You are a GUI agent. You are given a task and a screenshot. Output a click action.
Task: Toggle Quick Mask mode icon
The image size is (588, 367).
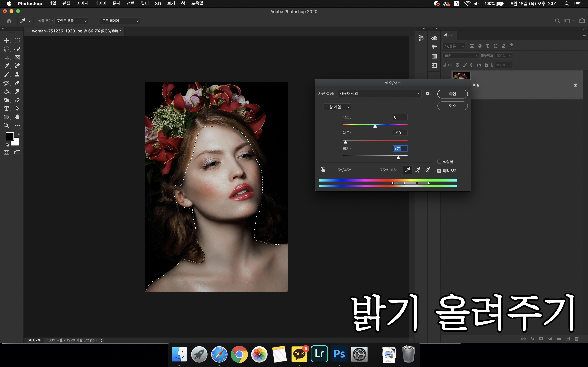pos(7,152)
